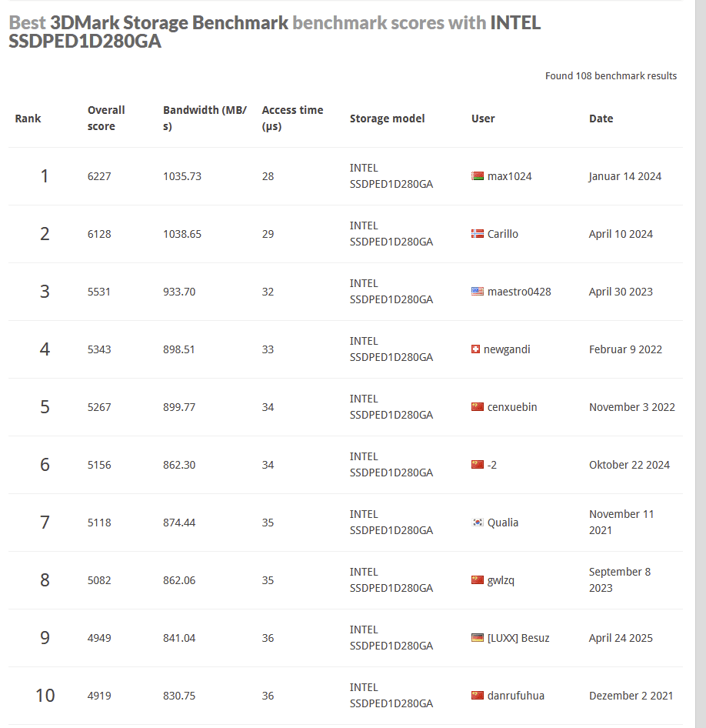
Task: Click the China flag beside cenxuebin
Action: [x=478, y=407]
